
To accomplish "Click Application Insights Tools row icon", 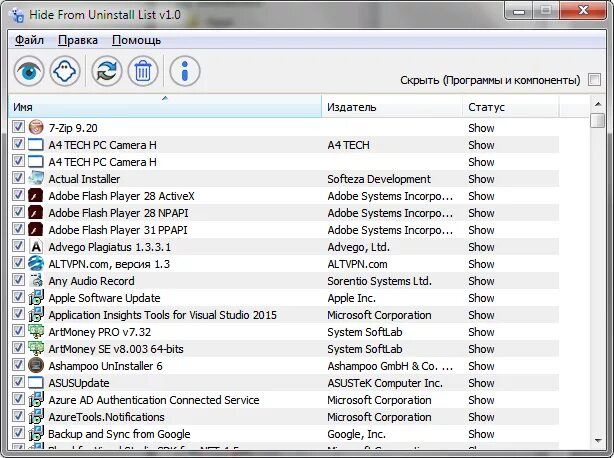I will pyautogui.click(x=36, y=314).
